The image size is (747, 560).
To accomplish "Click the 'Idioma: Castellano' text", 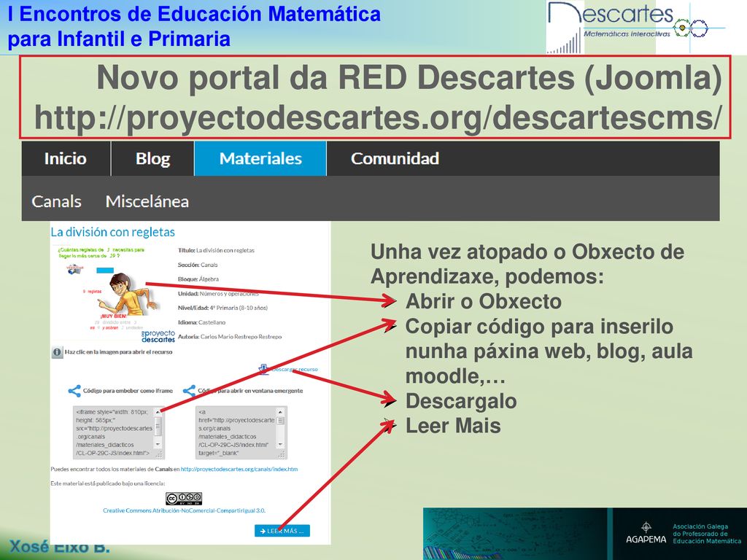I will point(201,322).
